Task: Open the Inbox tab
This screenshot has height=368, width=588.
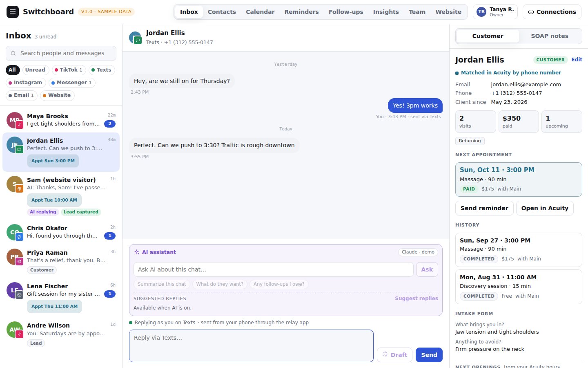Action: coord(189,12)
